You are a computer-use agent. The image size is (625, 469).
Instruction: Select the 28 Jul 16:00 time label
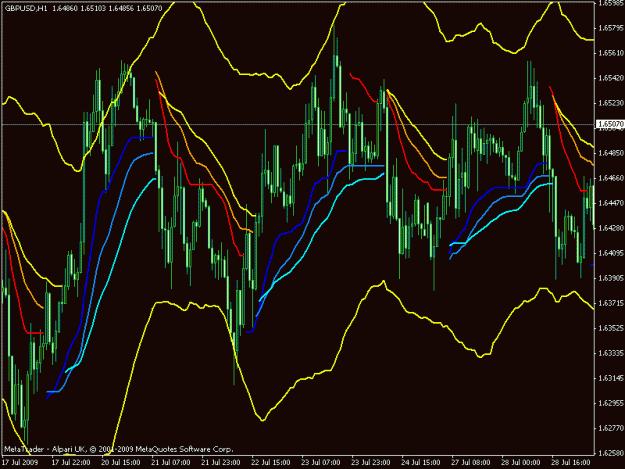click(x=571, y=463)
